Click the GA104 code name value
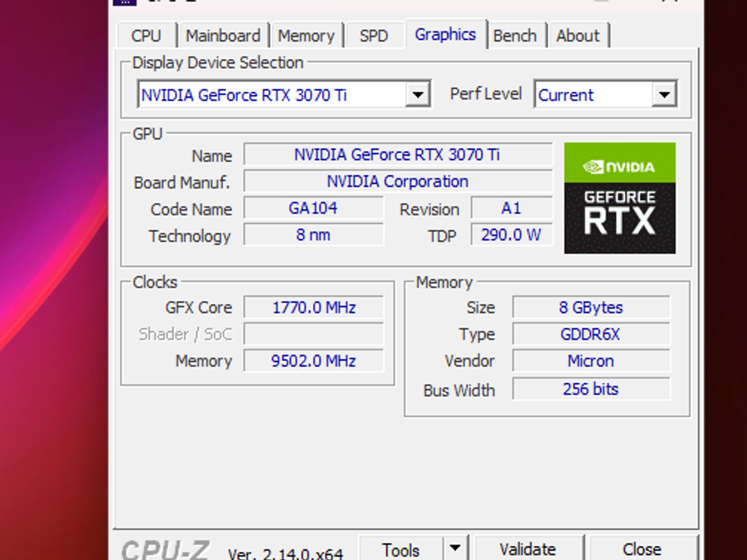Image resolution: width=747 pixels, height=560 pixels. pos(314,208)
